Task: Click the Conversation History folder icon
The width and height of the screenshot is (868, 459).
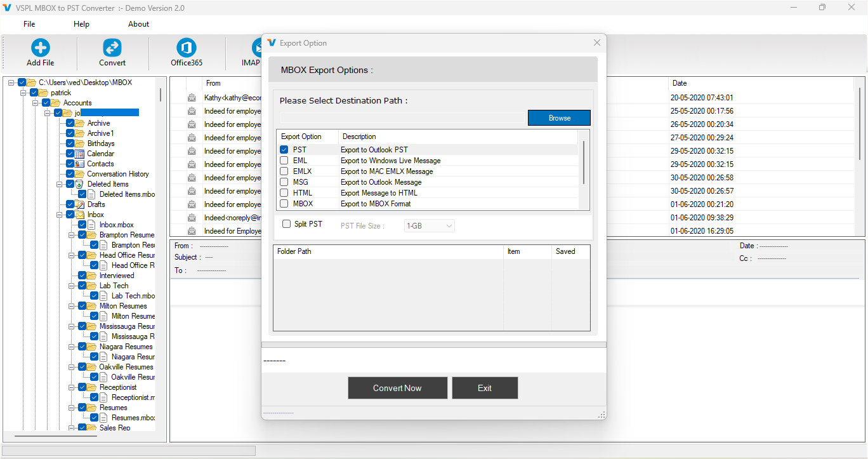Action: pos(79,174)
